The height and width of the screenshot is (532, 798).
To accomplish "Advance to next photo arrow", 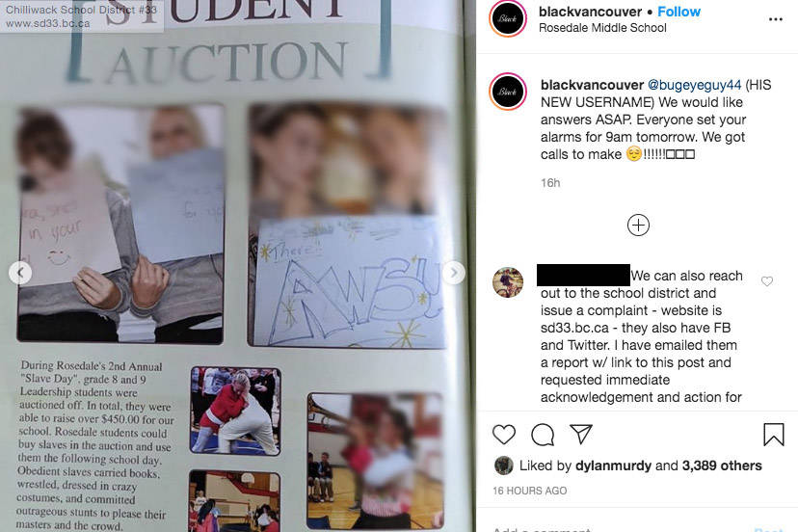I will point(454,273).
